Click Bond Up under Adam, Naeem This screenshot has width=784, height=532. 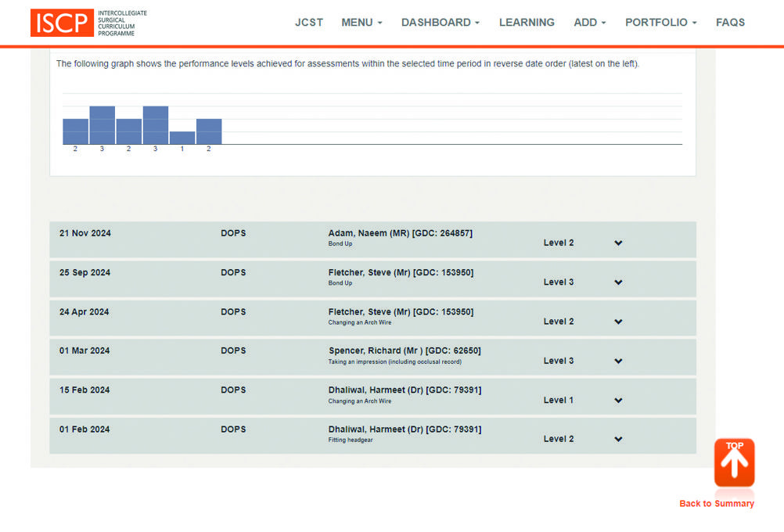coord(340,244)
